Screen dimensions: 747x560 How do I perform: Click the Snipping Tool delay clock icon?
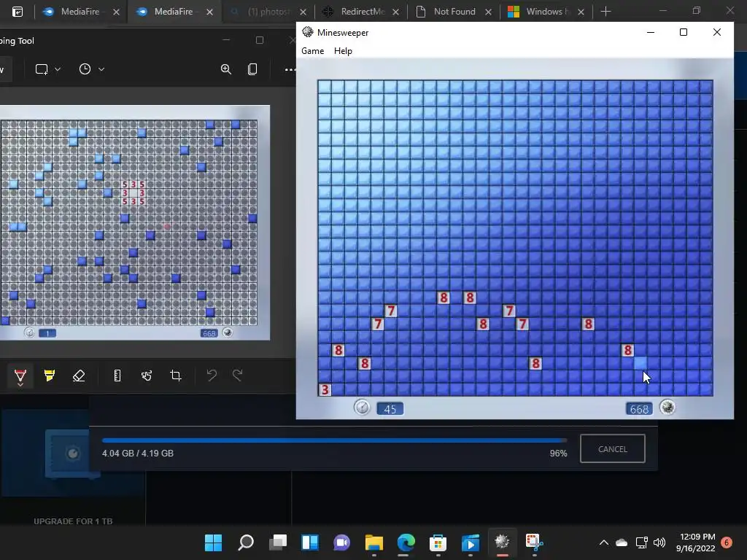(x=85, y=69)
